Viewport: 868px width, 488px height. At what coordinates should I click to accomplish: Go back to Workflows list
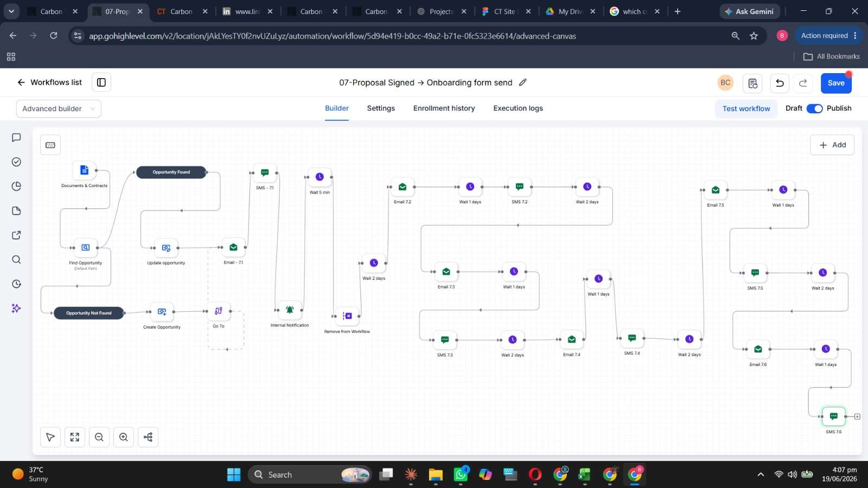pyautogui.click(x=49, y=82)
